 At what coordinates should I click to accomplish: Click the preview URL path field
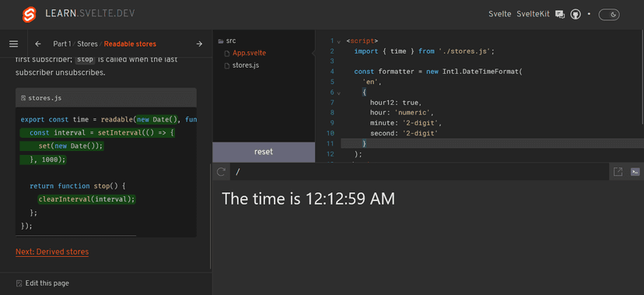[419, 172]
